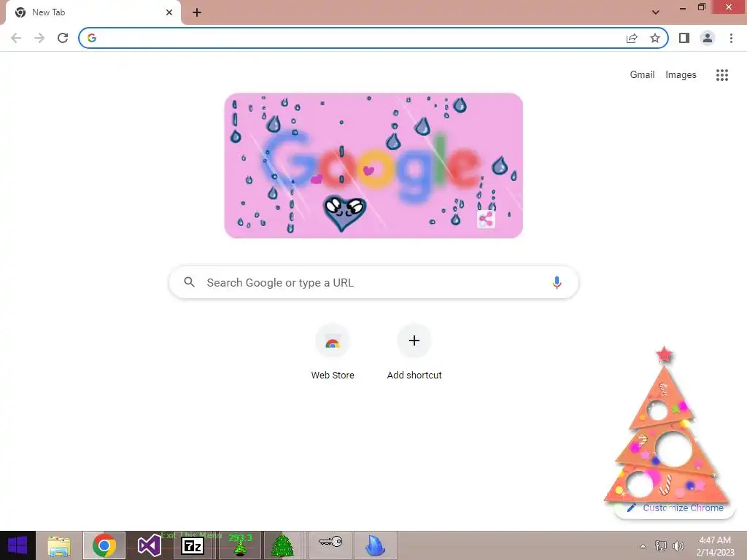747x560 pixels.
Task: Show hidden system tray icons
Action: pos(643,546)
